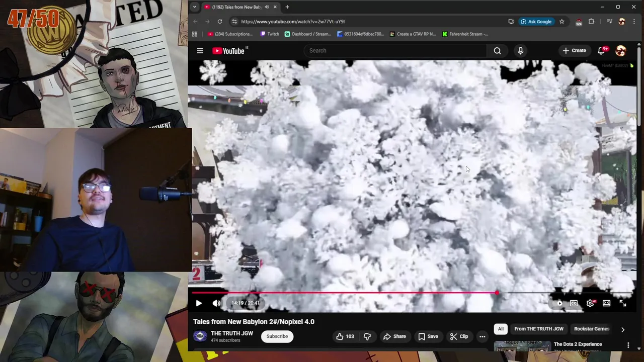644x362 pixels.
Task: Start voice search with the microphone icon
Action: tap(520, 50)
